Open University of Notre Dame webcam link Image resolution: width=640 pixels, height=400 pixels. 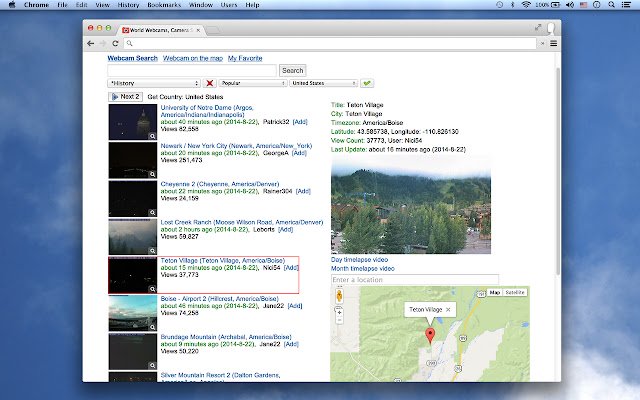tap(207, 111)
